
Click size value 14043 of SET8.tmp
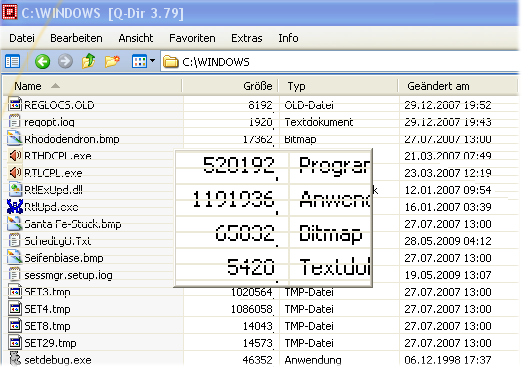[x=257, y=326]
